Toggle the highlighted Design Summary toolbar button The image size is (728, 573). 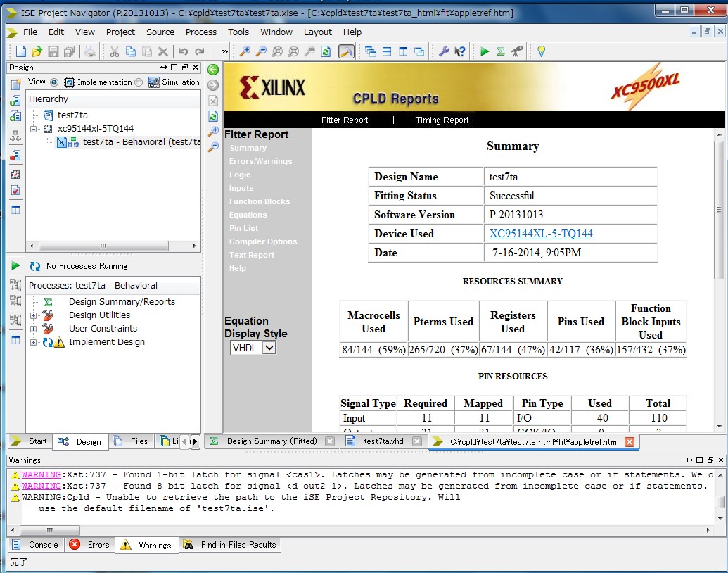346,51
